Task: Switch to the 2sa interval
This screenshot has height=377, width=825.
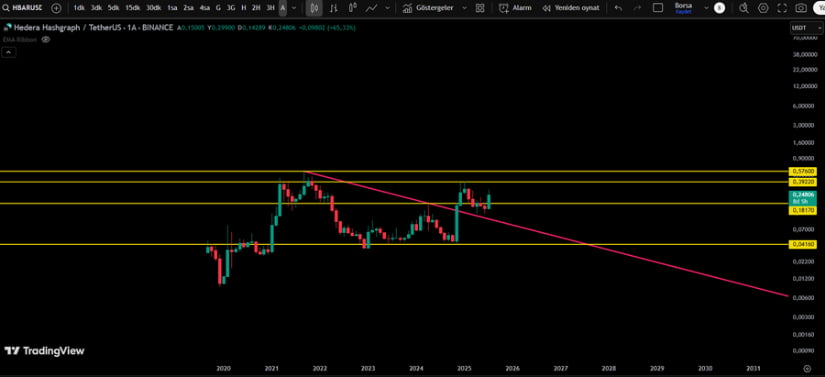Action: click(x=188, y=8)
